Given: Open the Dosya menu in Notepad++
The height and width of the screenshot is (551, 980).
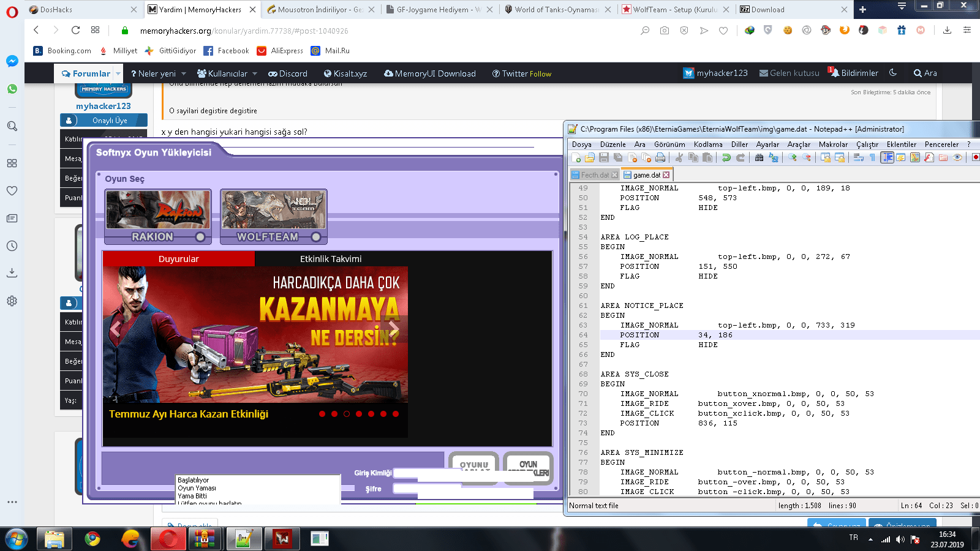Looking at the screenshot, I should pyautogui.click(x=582, y=144).
